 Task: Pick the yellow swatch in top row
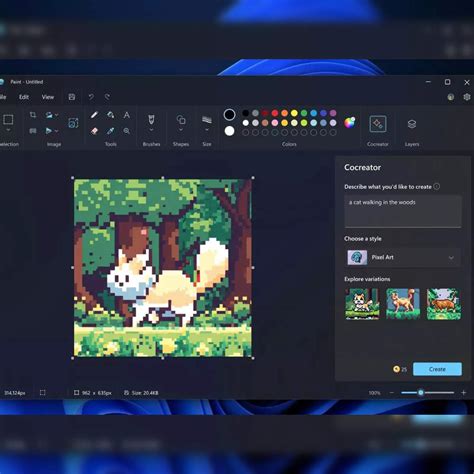pyautogui.click(x=294, y=113)
